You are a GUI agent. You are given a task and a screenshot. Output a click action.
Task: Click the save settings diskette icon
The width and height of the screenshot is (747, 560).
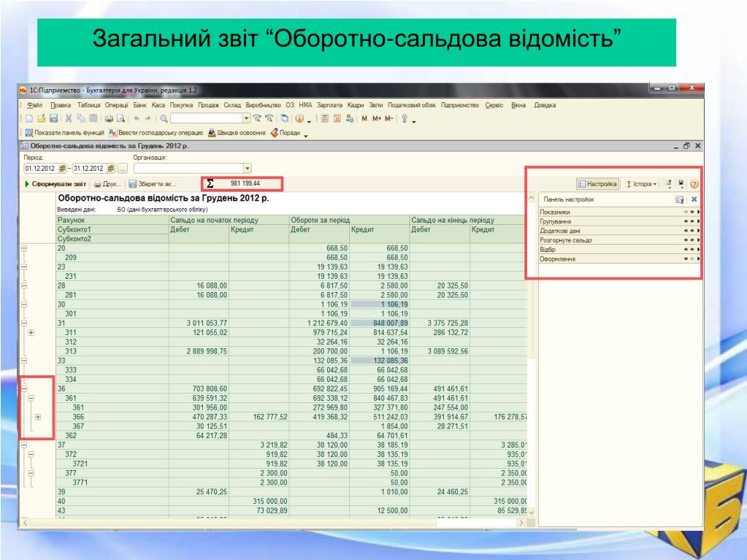(681, 184)
